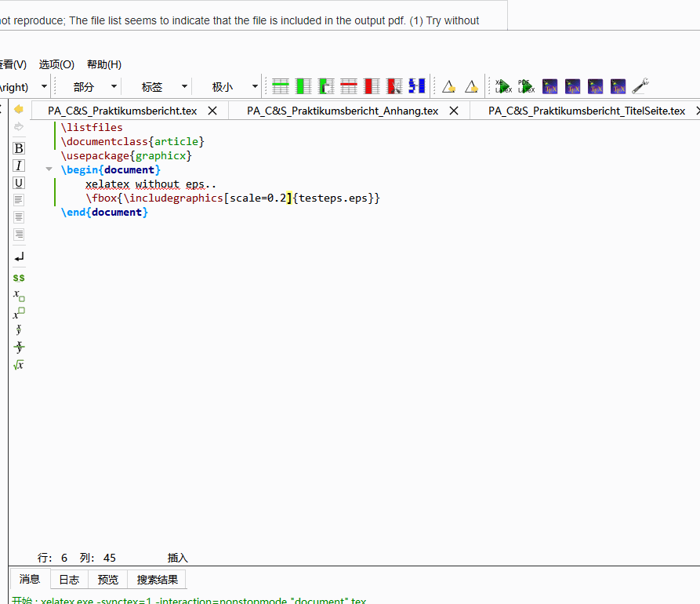The width and height of the screenshot is (700, 604).
Task: Open the 部分 structure dropdown
Action: 114,86
